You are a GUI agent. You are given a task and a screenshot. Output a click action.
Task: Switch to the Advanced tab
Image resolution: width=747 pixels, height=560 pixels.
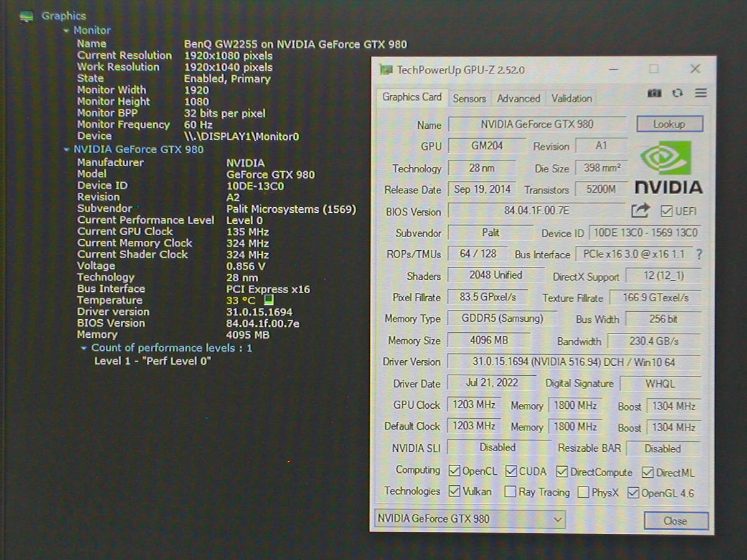pyautogui.click(x=519, y=98)
